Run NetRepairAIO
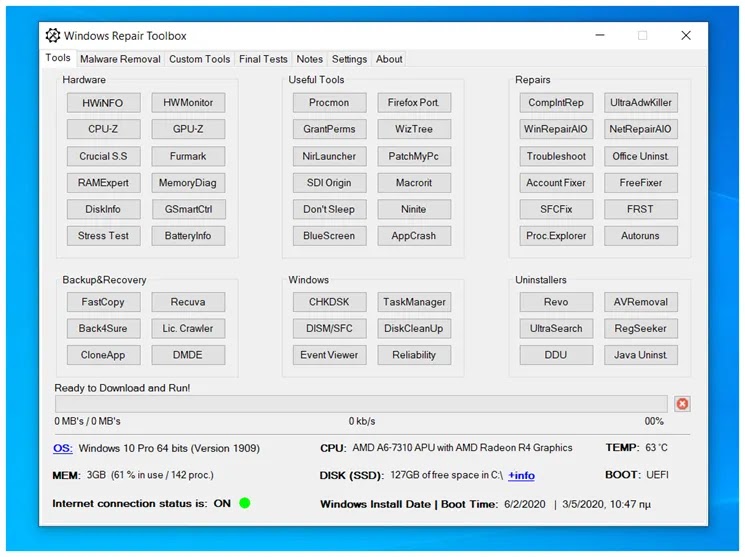Image resolution: width=745 pixels, height=557 pixels. [640, 129]
